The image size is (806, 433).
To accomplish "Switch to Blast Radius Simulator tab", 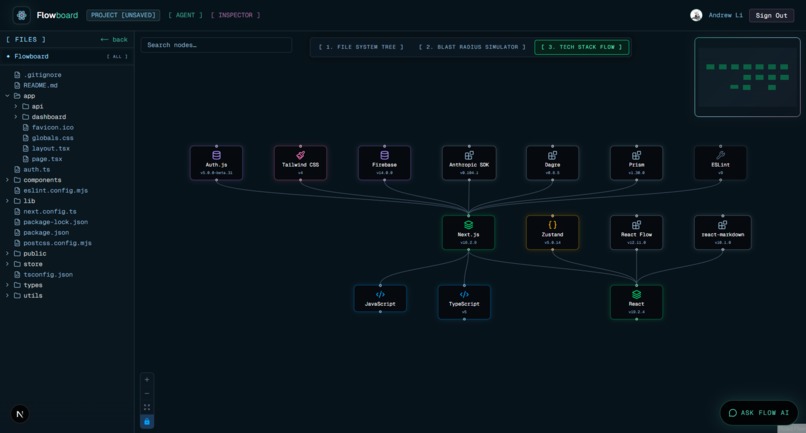I will (x=472, y=47).
